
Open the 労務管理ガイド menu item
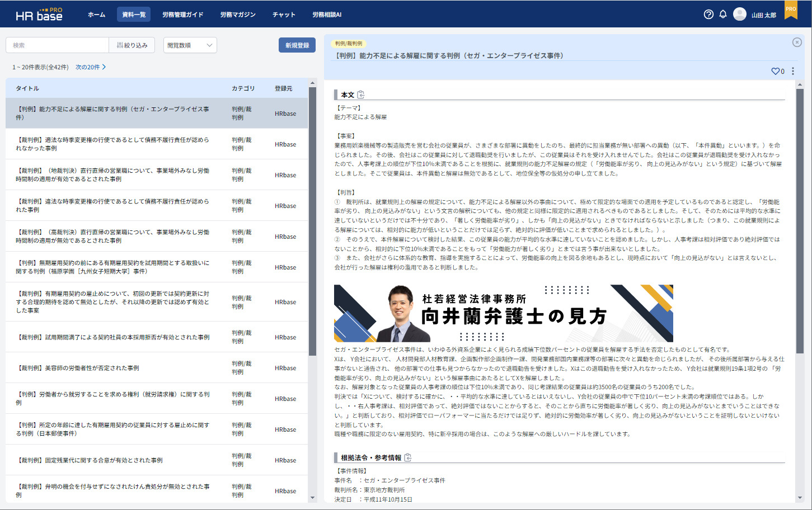click(182, 15)
